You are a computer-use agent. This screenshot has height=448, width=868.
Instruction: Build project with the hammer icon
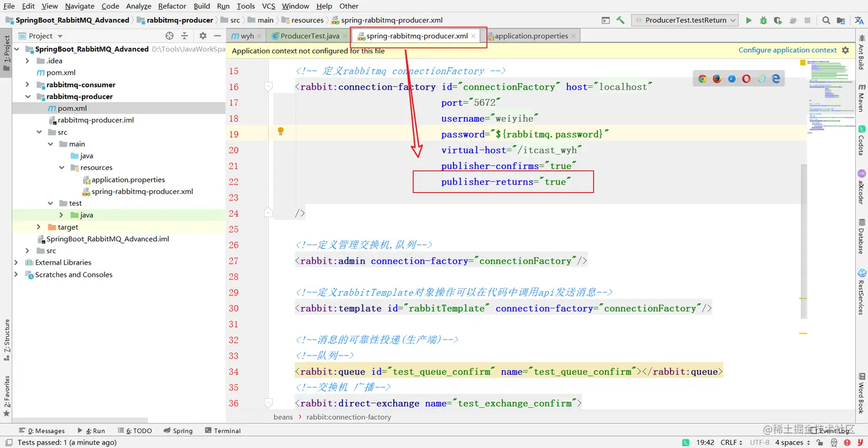pyautogui.click(x=621, y=20)
